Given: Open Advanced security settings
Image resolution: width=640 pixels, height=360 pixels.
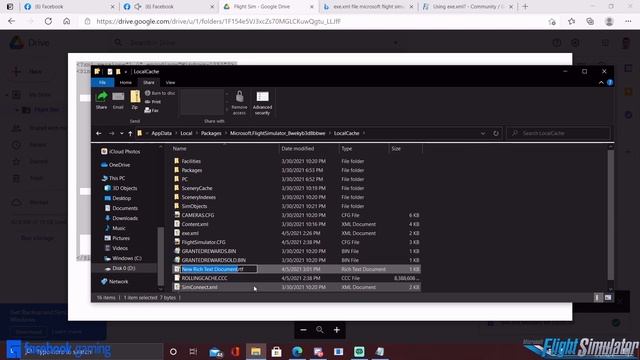Looking at the screenshot, I should pos(262,102).
